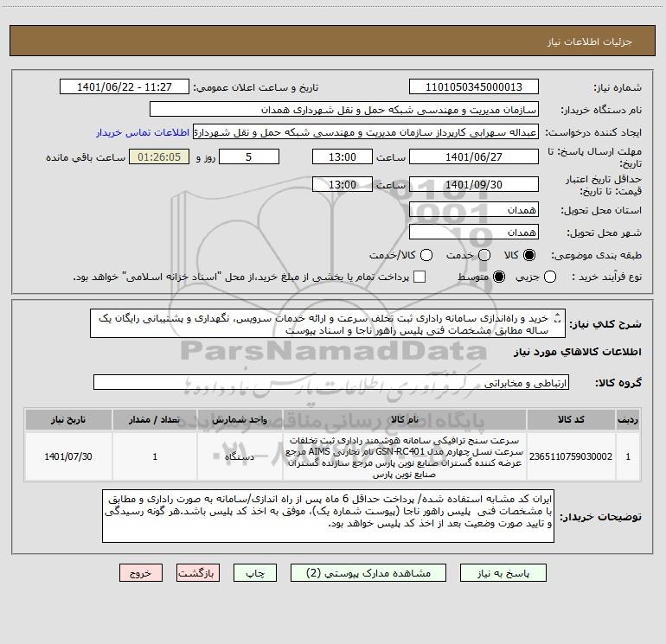Screen dimensions: 666x644
Task: Click the time field next to 1401/09/30
Action: click(343, 184)
